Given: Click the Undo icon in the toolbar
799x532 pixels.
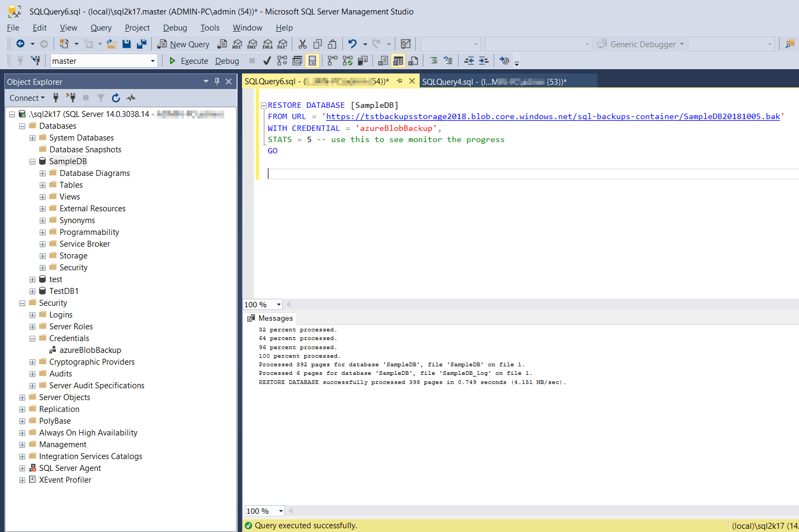Looking at the screenshot, I should point(352,44).
